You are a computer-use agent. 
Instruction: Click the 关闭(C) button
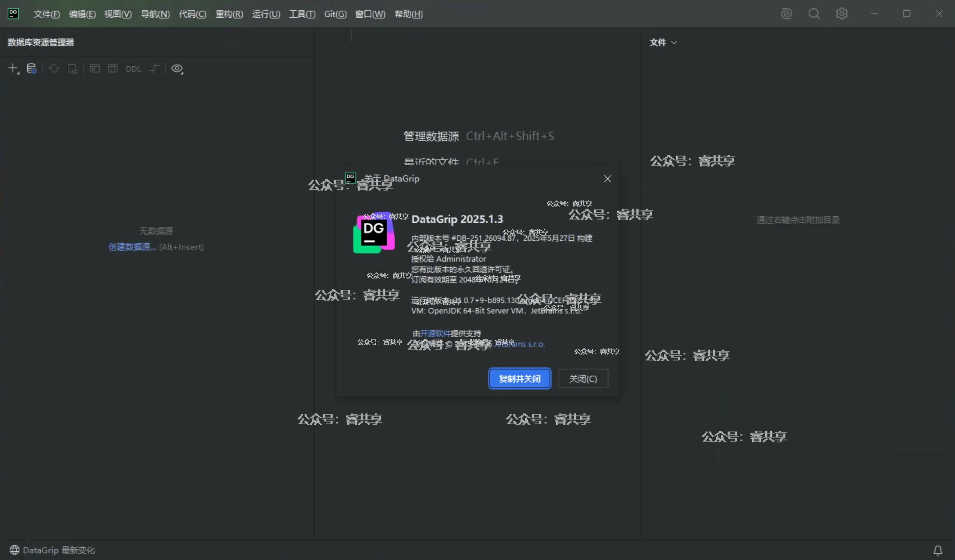pos(583,379)
